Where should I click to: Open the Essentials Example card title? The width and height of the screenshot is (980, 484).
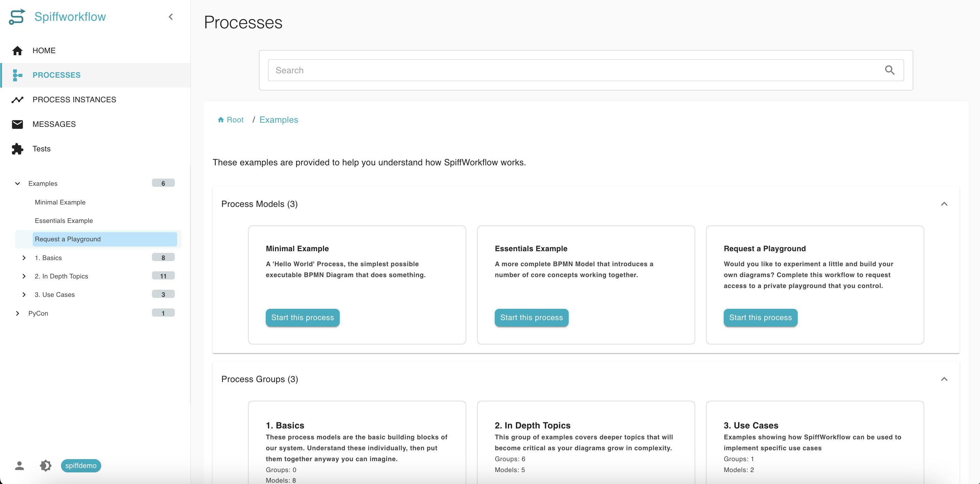(531, 248)
